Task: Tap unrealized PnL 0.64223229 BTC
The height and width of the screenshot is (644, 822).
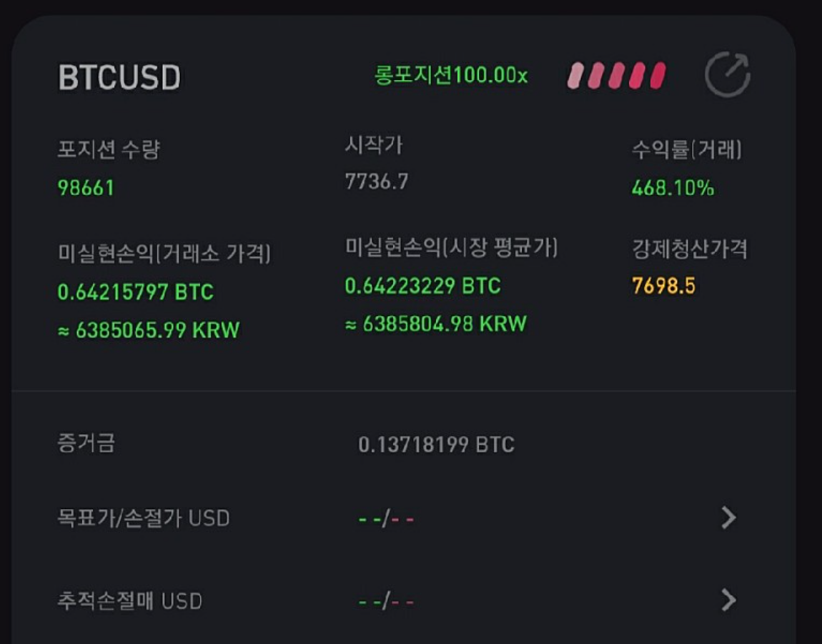Action: tap(422, 286)
